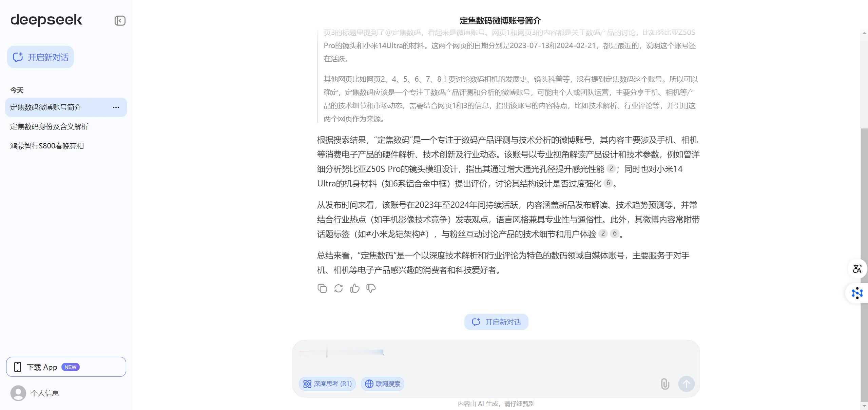Open citation 6 after 过度强化
Screen dimensions: 868x410
pos(608,183)
